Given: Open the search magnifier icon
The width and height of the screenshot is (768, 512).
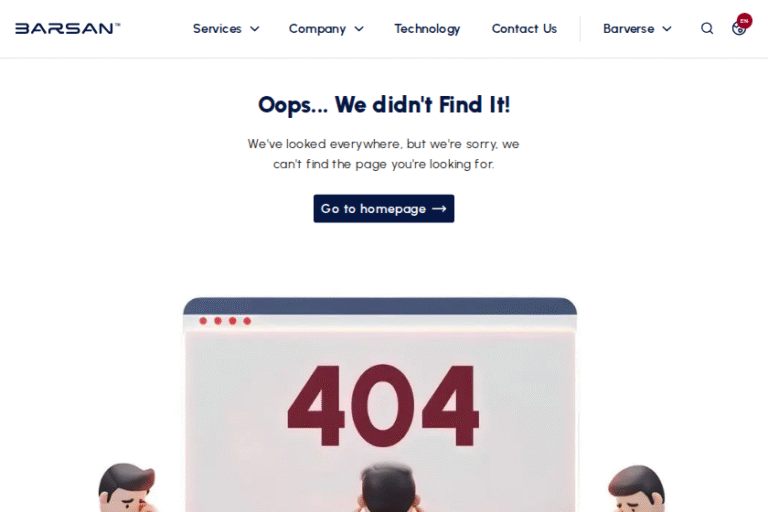Looking at the screenshot, I should tap(707, 28).
